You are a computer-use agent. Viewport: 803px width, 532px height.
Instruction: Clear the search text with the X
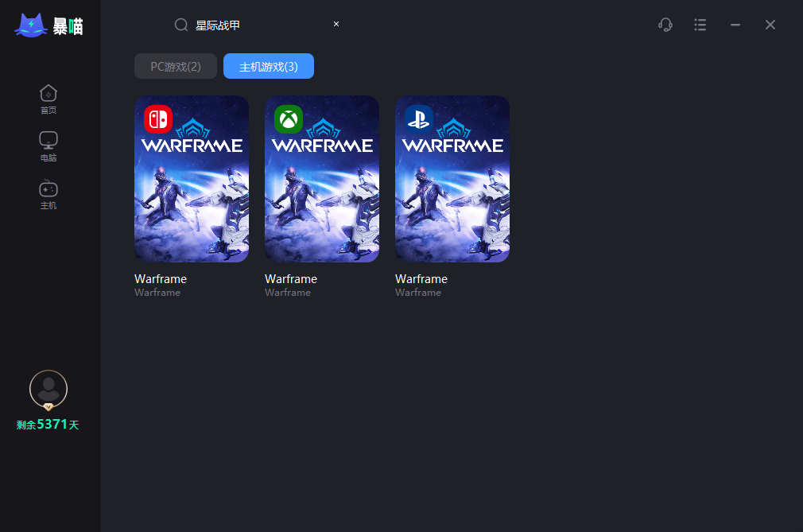[x=336, y=24]
